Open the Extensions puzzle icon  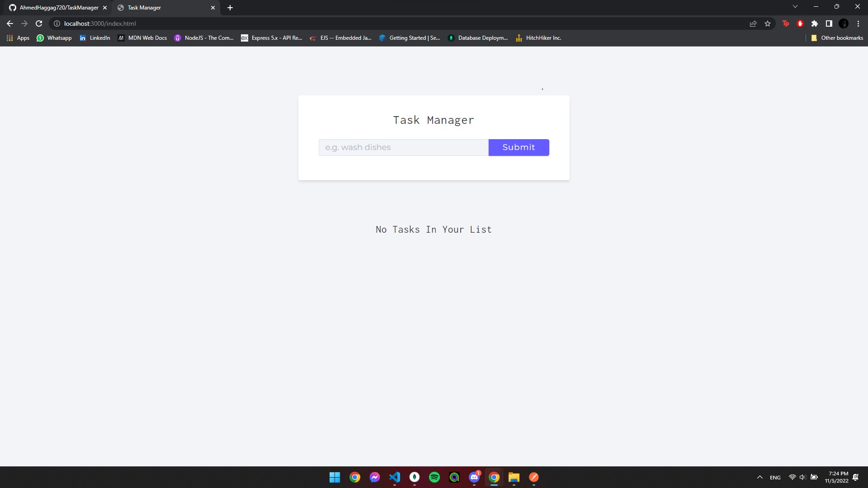point(815,23)
